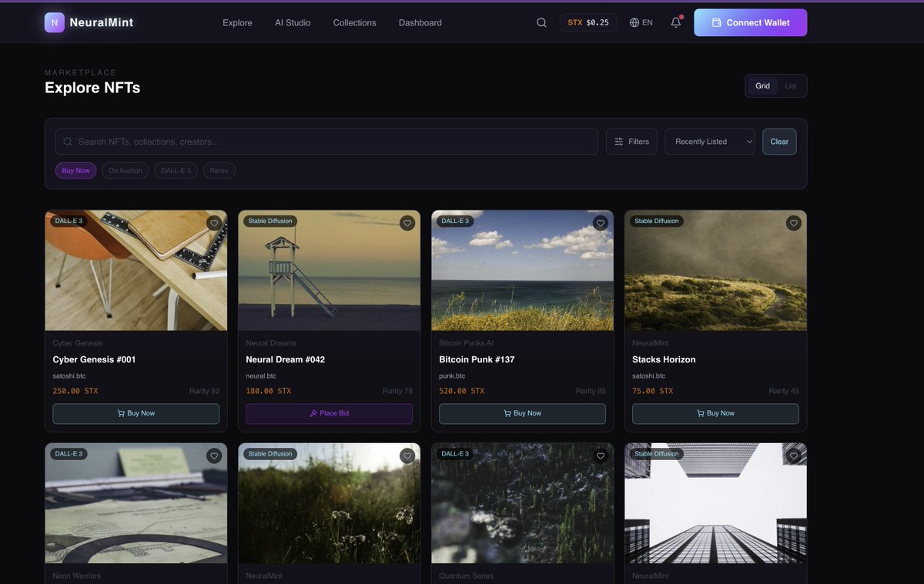Click the Quantum Series collection name

(x=466, y=576)
